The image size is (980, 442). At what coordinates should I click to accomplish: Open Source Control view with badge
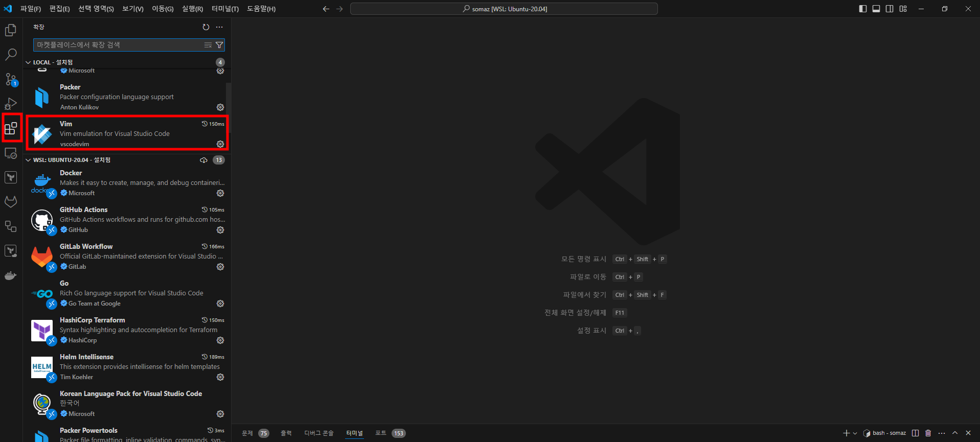tap(11, 79)
